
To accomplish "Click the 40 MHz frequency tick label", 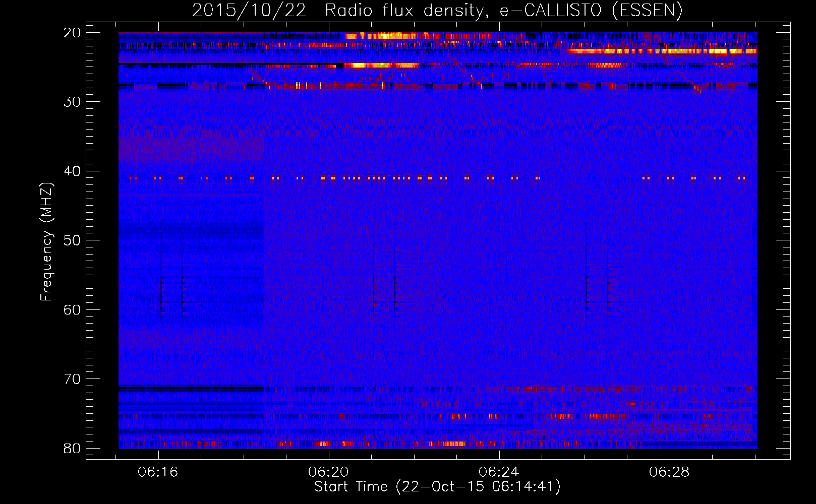I will 72,171.
